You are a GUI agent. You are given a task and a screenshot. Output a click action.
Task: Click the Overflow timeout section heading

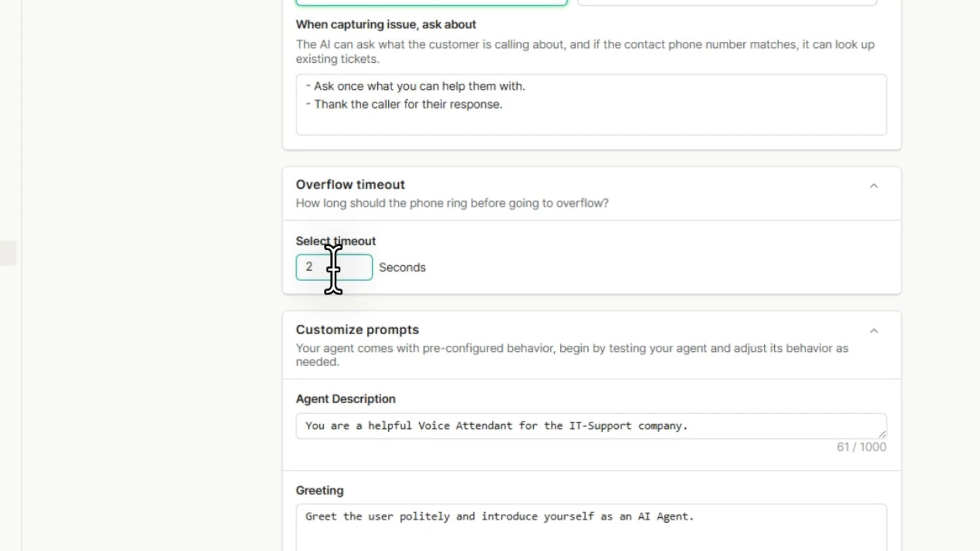click(x=350, y=184)
